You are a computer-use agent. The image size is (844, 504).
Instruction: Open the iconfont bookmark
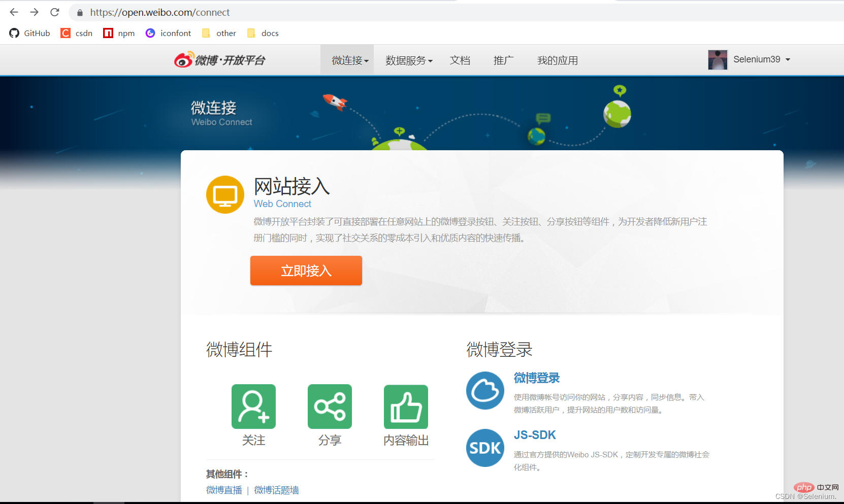(x=168, y=33)
